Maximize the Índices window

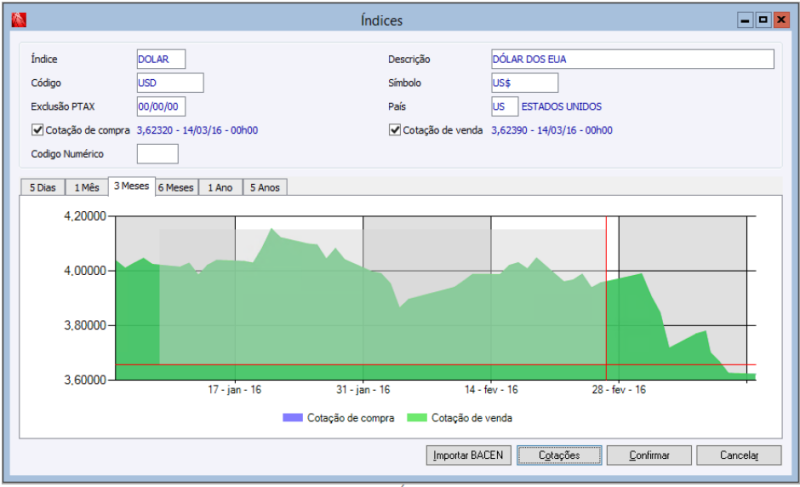pyautogui.click(x=763, y=20)
